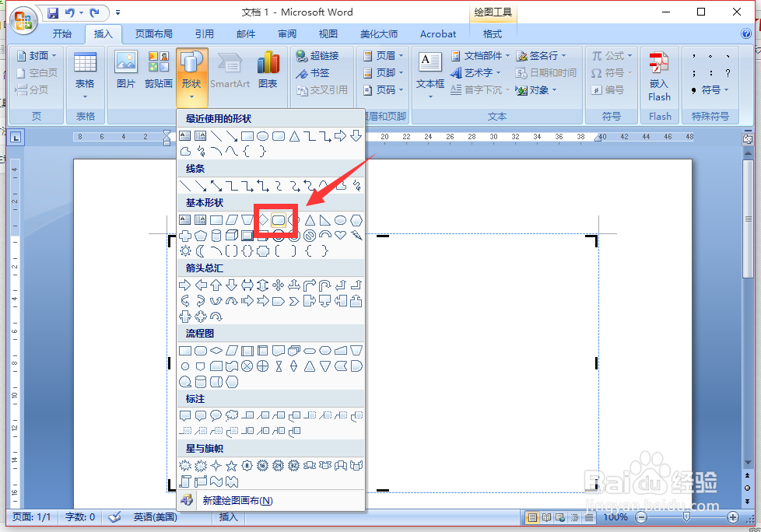The height and width of the screenshot is (532, 761).
Task: Toggle Web Layout view in the status bar
Action: click(x=561, y=516)
